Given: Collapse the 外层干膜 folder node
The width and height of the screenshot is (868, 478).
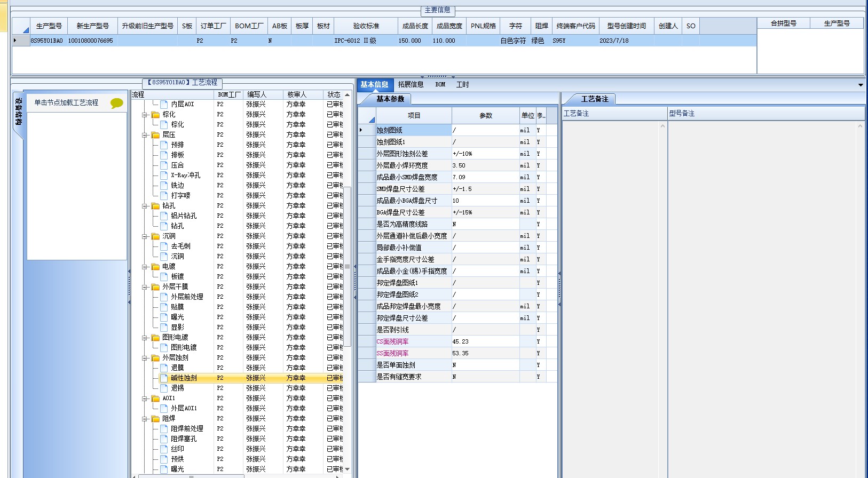Looking at the screenshot, I should [145, 287].
